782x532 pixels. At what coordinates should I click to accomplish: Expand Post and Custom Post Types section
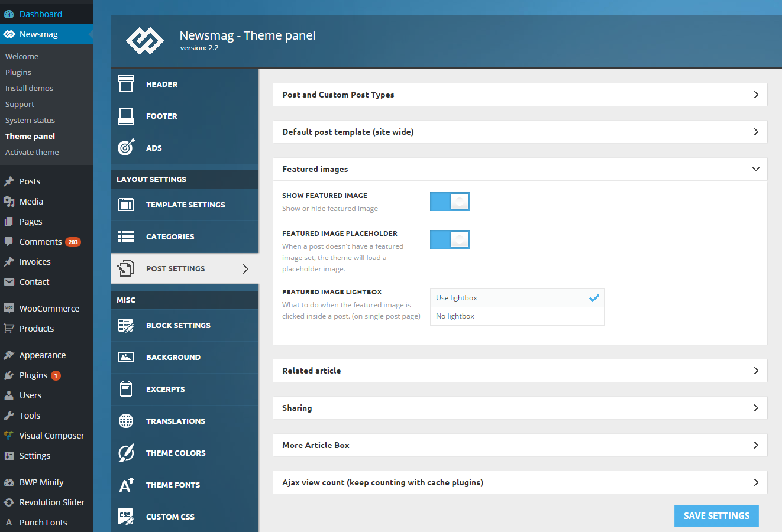click(x=520, y=95)
